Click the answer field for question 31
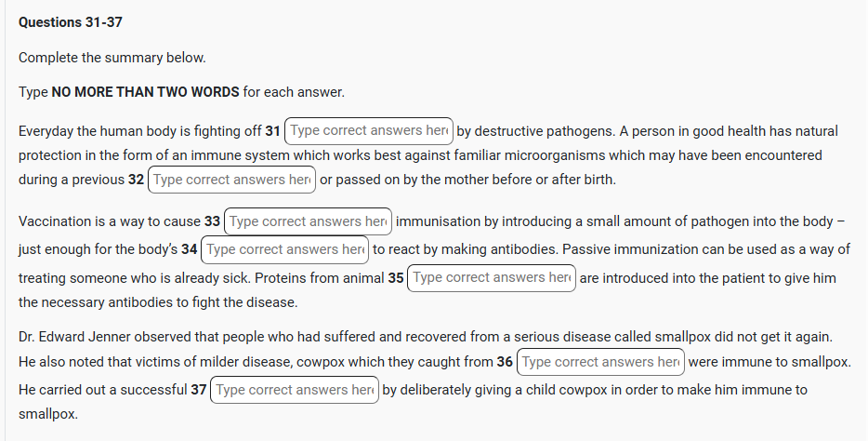Screen dimensions: 868x441 [x=369, y=131]
